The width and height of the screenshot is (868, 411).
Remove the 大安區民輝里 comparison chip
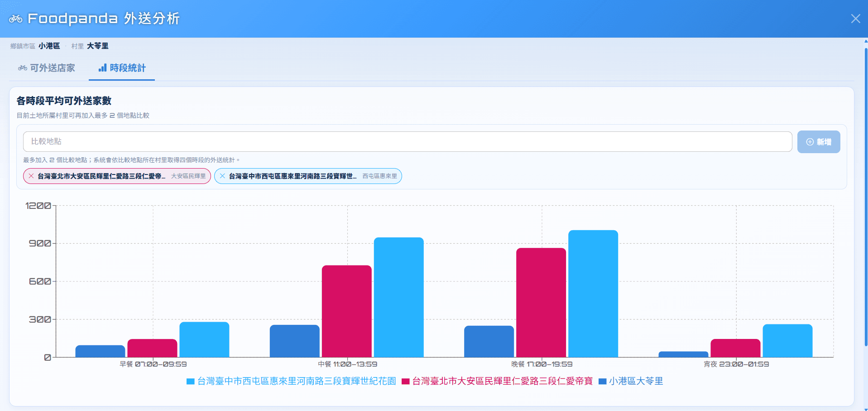point(31,176)
